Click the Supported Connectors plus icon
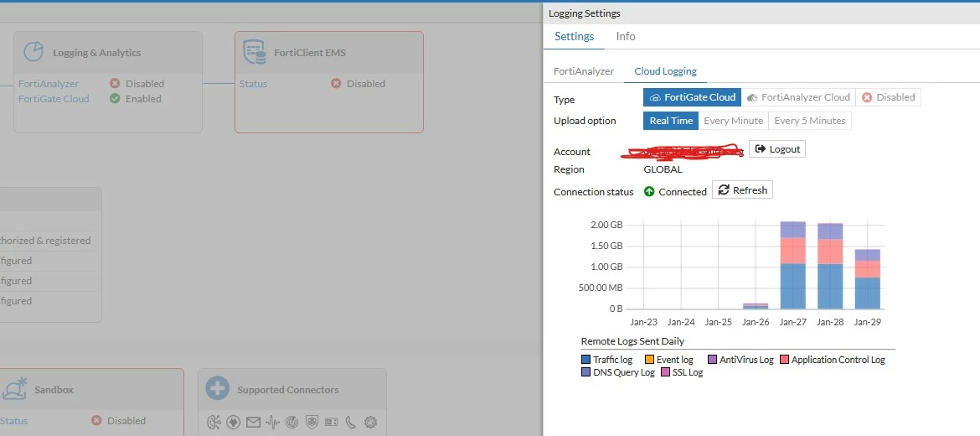The height and width of the screenshot is (436, 980). [218, 388]
